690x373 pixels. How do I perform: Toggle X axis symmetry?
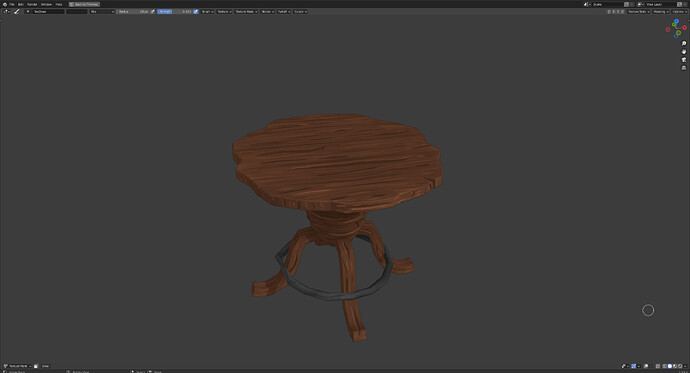(x=613, y=11)
